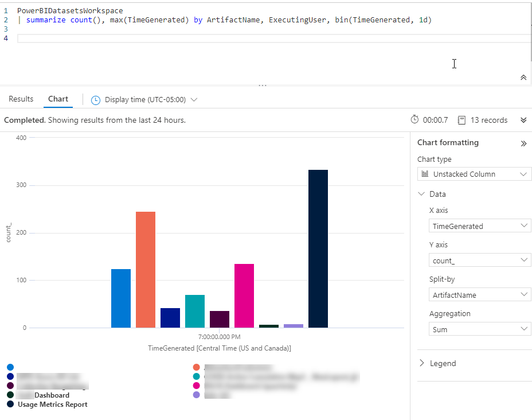Image resolution: width=532 pixels, height=420 pixels.
Task: Switch to the Results tab
Action: pos(21,99)
